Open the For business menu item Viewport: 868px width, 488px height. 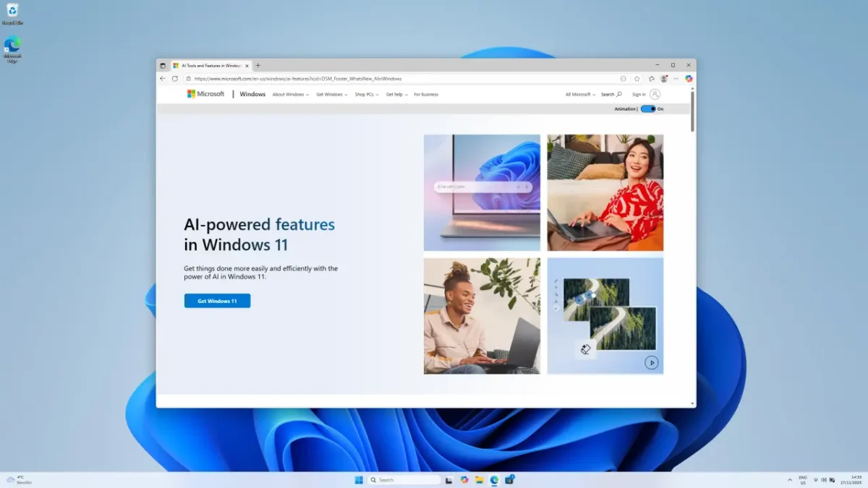point(426,95)
